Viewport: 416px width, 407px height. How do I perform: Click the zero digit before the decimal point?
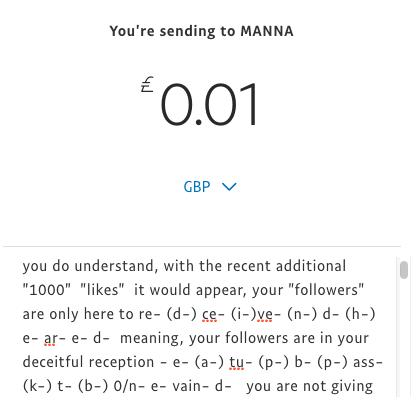click(x=176, y=104)
